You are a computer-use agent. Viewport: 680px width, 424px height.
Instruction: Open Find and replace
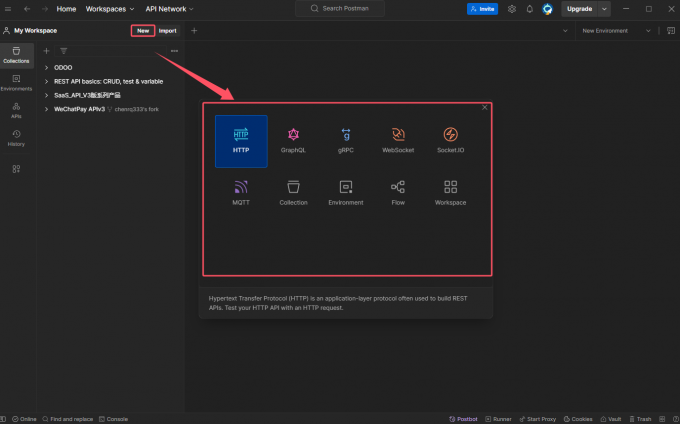point(68,419)
